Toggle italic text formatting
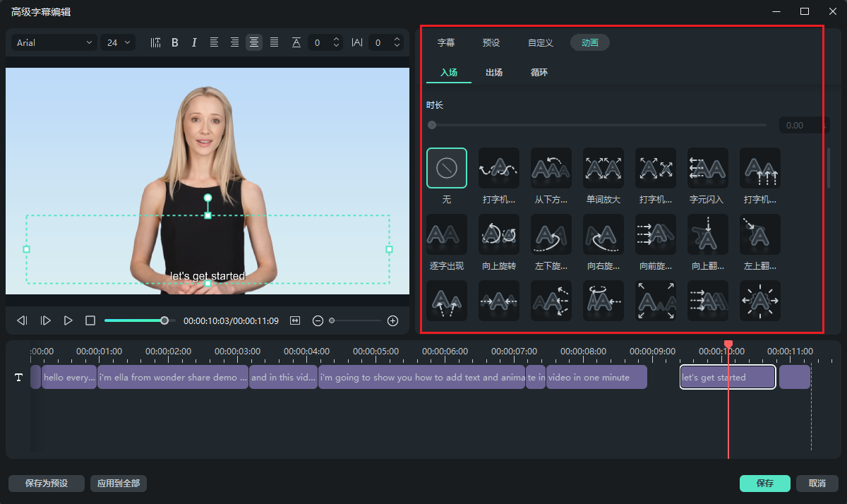 (194, 43)
